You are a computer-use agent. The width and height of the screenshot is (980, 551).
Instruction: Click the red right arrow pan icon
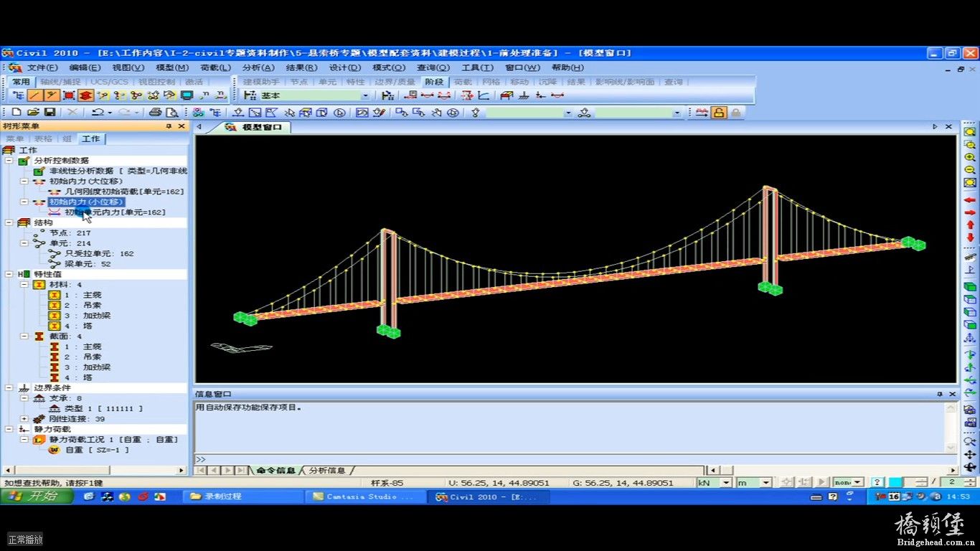click(x=970, y=212)
